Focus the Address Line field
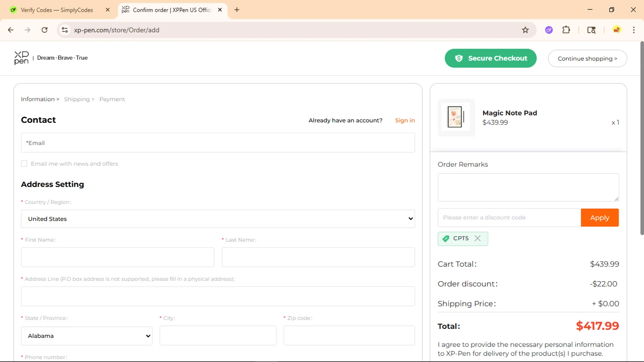This screenshot has height=362, width=644. click(x=218, y=296)
